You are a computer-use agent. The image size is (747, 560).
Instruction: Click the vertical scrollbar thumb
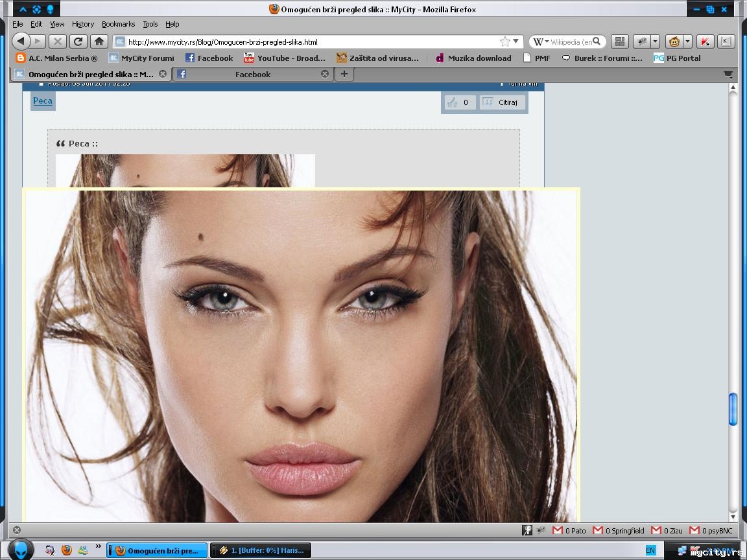pyautogui.click(x=733, y=409)
